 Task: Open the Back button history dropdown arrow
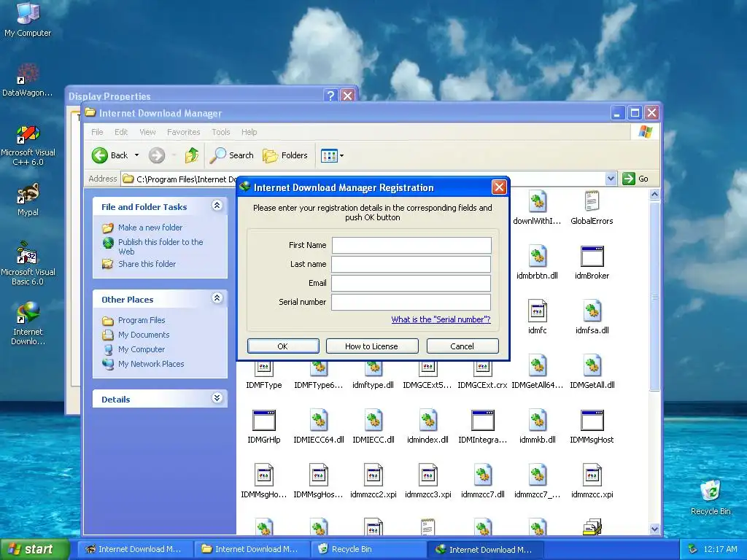pyautogui.click(x=136, y=155)
